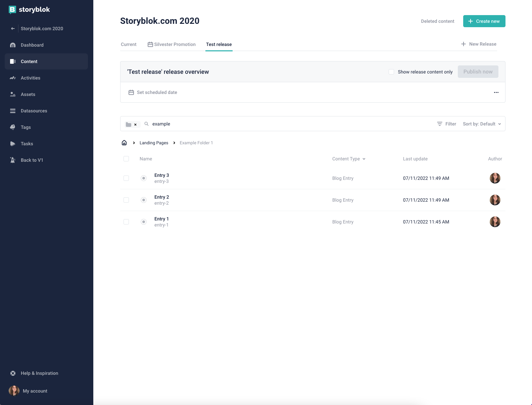The width and height of the screenshot is (532, 405).
Task: Click the folder icon in search bar
Action: click(x=129, y=124)
